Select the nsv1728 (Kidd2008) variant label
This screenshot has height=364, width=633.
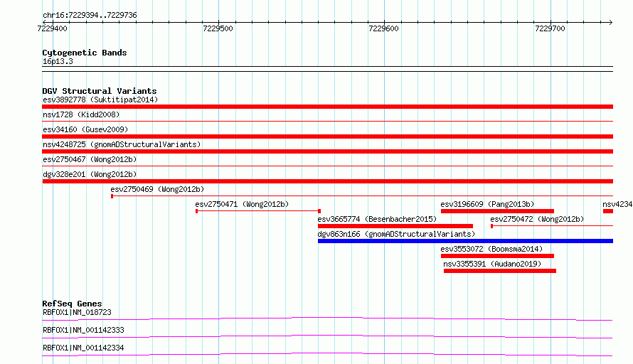click(x=81, y=114)
